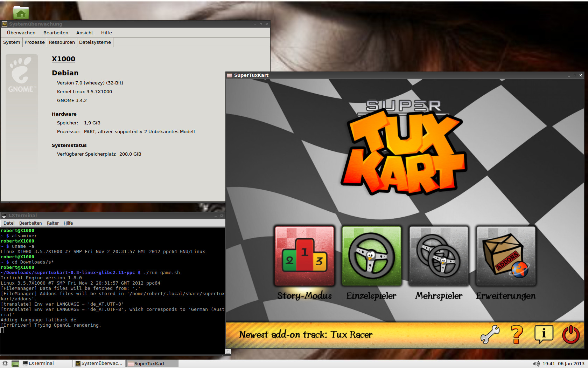588x368 pixels.
Task: Open the home folder desktop icon
Action: pyautogui.click(x=21, y=12)
